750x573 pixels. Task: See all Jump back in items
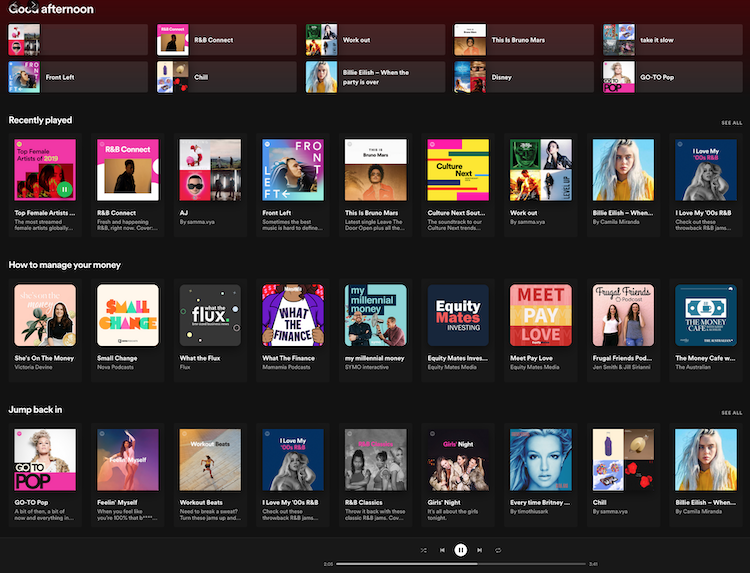731,412
